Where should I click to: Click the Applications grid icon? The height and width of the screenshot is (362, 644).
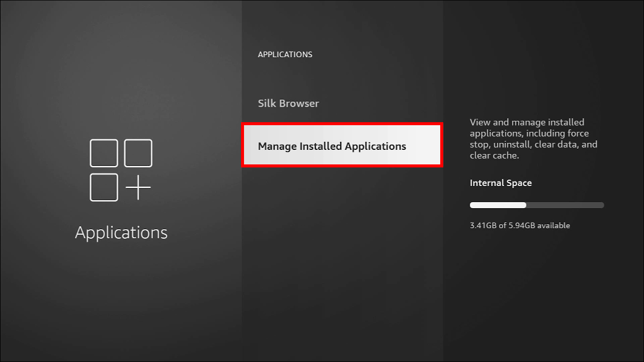click(121, 170)
